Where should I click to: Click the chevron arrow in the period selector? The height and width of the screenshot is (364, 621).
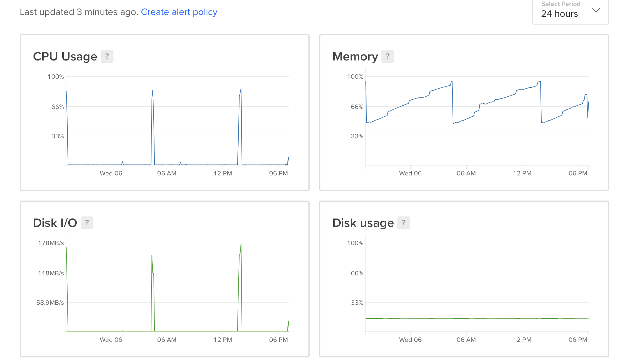(x=596, y=10)
